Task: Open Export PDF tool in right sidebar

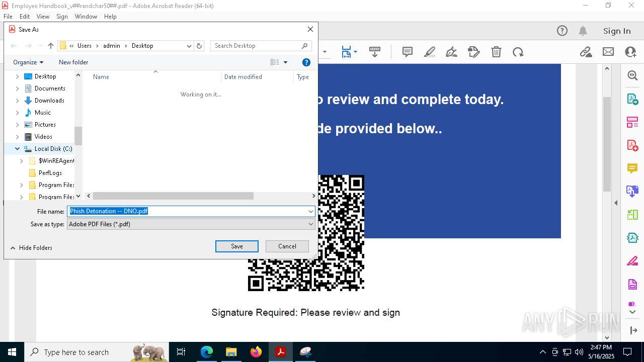Action: click(x=632, y=99)
